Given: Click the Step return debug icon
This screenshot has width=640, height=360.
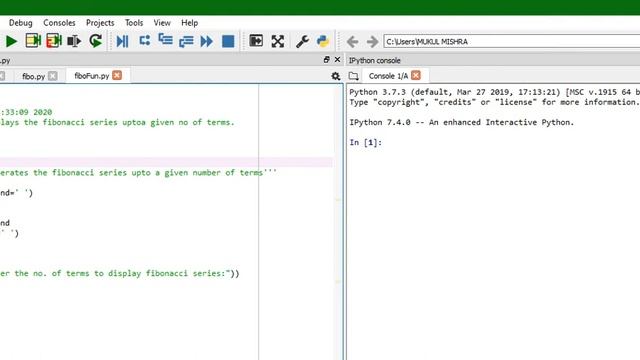Looking at the screenshot, I should click(186, 41).
